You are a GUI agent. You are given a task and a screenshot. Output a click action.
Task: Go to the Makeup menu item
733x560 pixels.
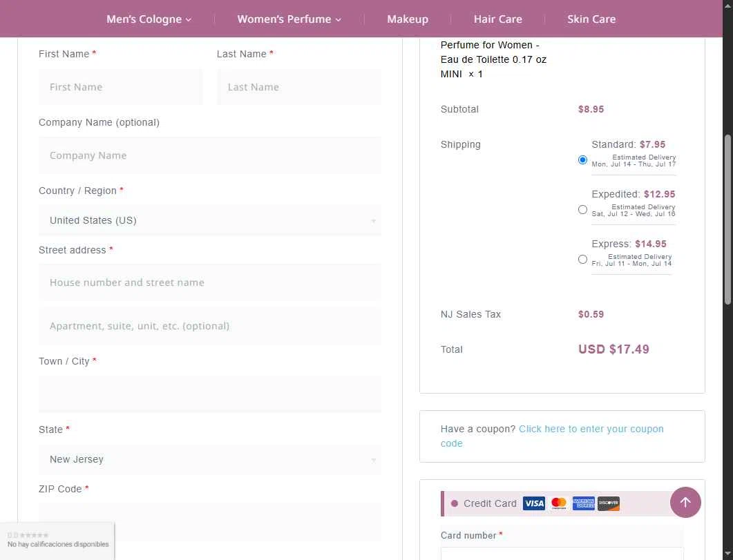[x=408, y=19]
